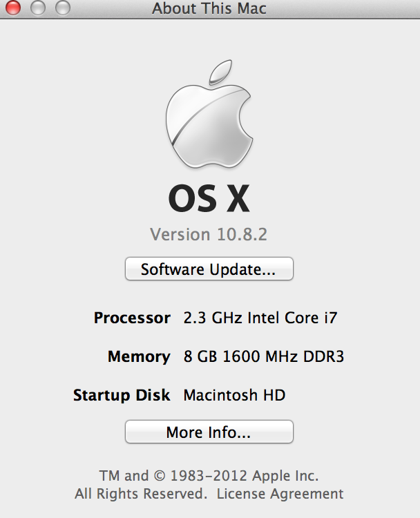Click the Processor label
Image resolution: width=420 pixels, height=518 pixels.
pos(132,318)
